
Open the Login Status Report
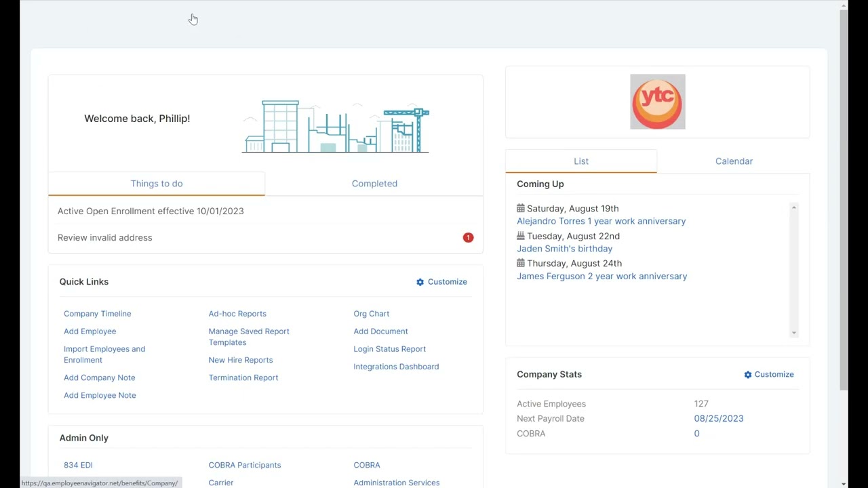pos(390,349)
